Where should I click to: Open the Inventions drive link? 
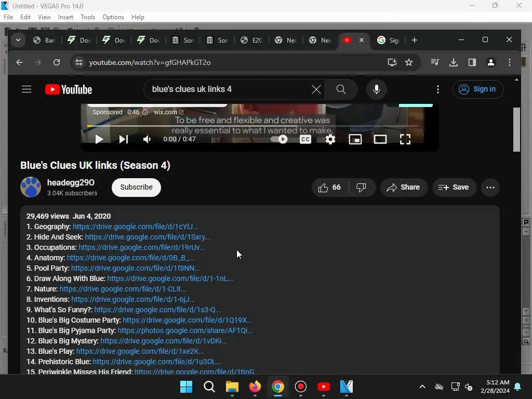click(x=133, y=299)
